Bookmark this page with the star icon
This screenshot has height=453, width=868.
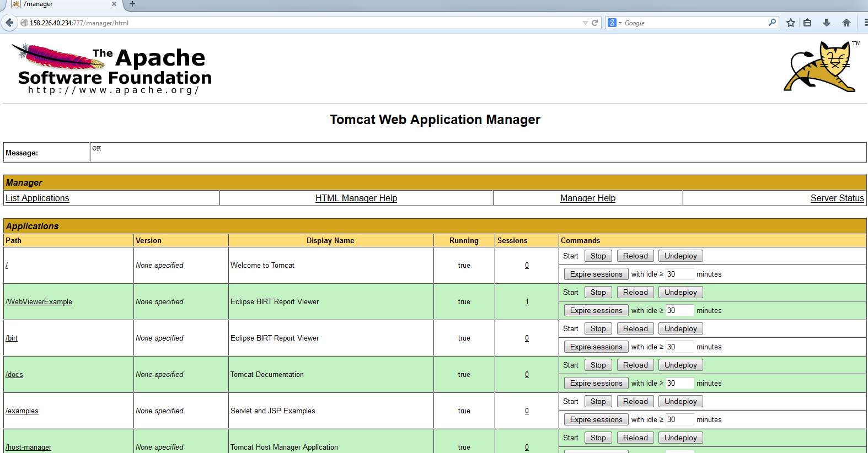(x=791, y=23)
